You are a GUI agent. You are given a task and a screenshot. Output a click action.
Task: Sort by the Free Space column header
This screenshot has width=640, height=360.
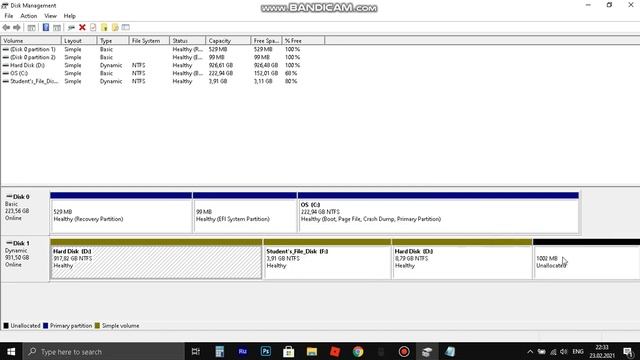point(266,41)
